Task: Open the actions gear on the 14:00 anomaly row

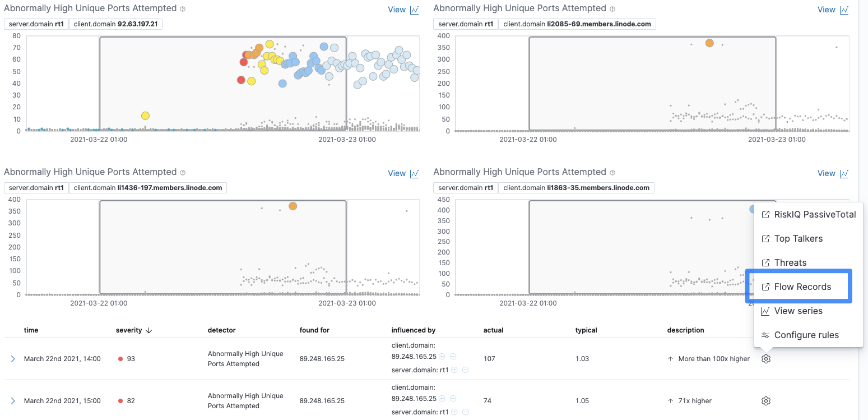Action: [x=765, y=359]
